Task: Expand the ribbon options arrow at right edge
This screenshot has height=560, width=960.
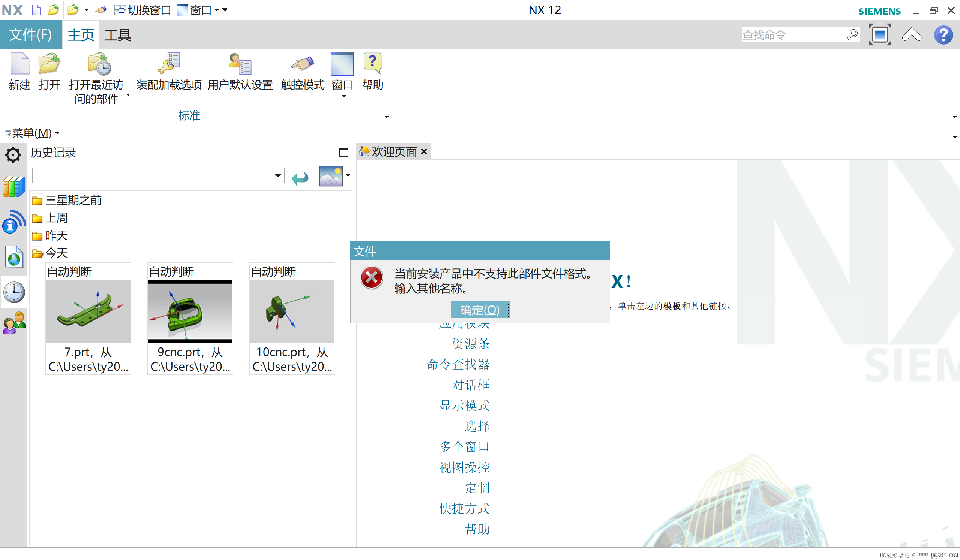Action: [x=954, y=117]
